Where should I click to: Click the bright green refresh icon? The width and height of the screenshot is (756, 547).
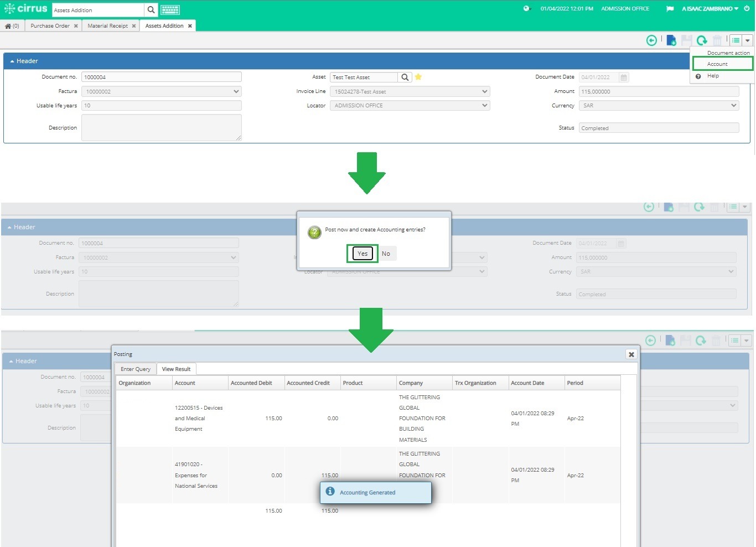point(702,40)
